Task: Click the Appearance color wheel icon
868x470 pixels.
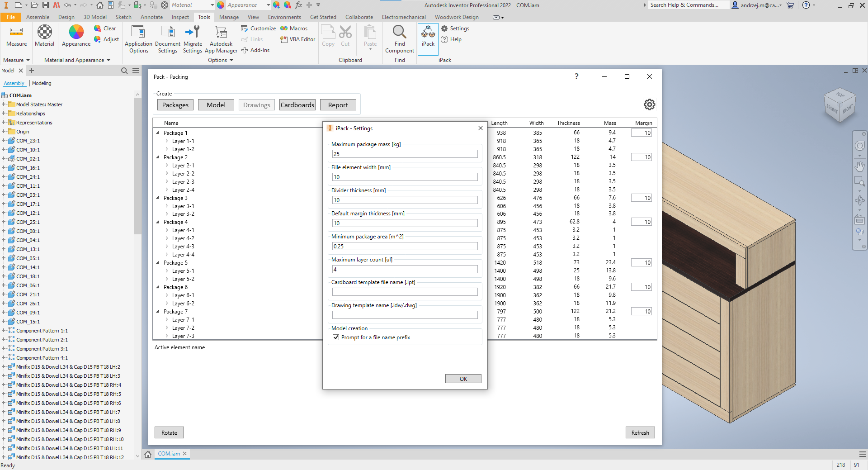Action: [76, 32]
